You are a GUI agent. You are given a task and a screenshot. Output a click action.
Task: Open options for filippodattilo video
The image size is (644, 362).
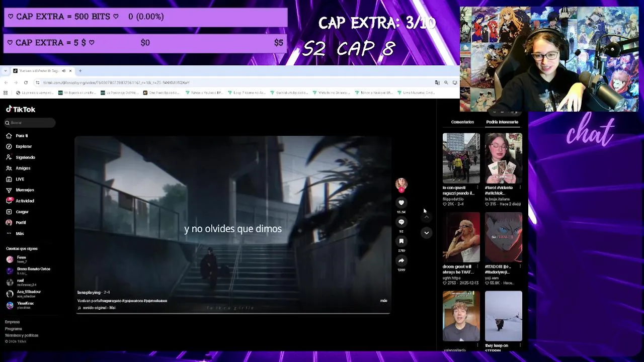(477, 188)
